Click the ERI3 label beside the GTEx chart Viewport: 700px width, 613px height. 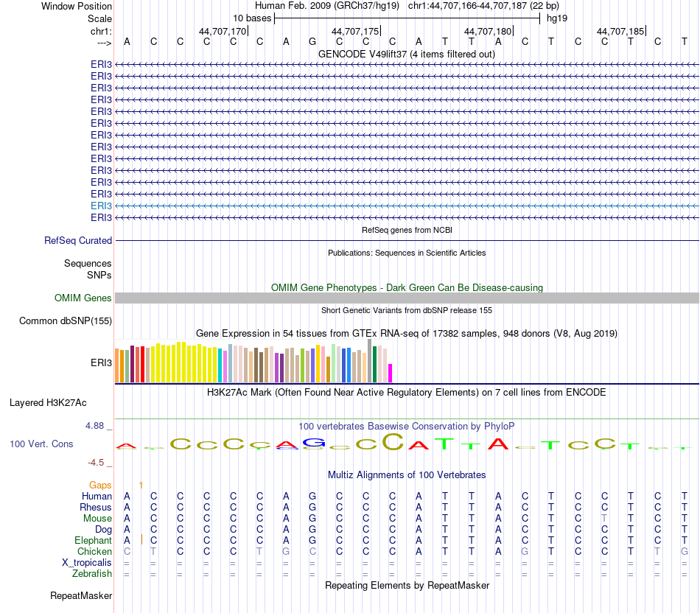pyautogui.click(x=102, y=363)
